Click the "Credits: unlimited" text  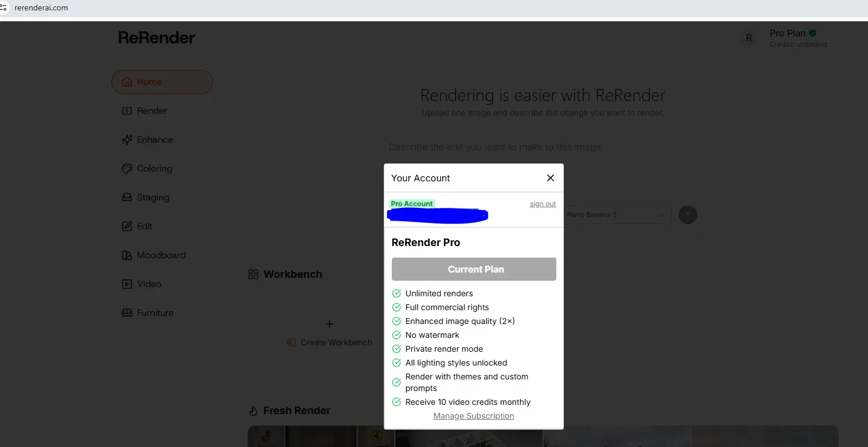798,44
